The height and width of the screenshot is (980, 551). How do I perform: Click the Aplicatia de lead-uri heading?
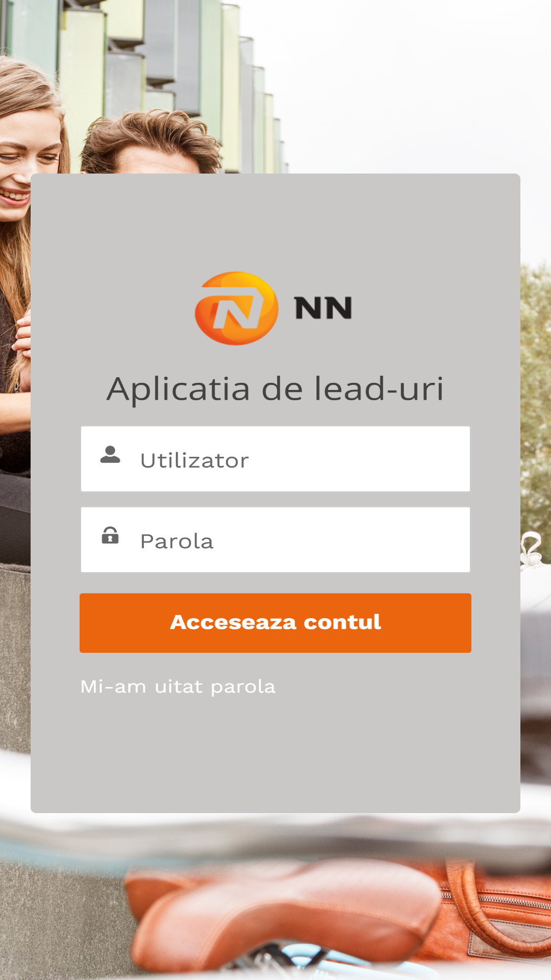[275, 389]
